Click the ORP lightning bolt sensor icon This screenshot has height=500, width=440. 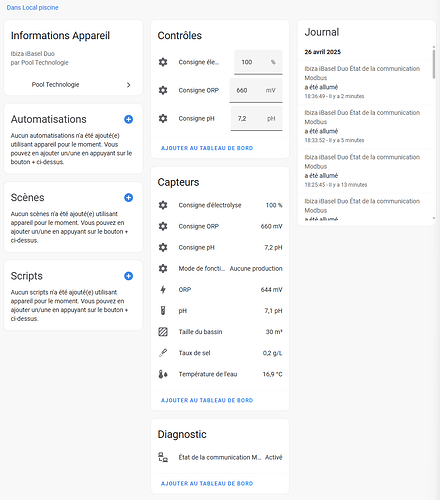coord(163,290)
